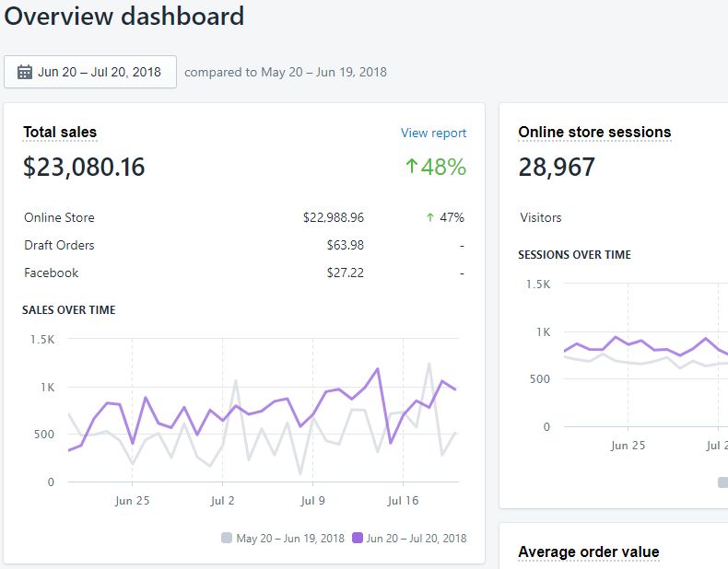This screenshot has height=569, width=728.
Task: Click the Jul 16 marker on sales chart
Action: [x=403, y=501]
